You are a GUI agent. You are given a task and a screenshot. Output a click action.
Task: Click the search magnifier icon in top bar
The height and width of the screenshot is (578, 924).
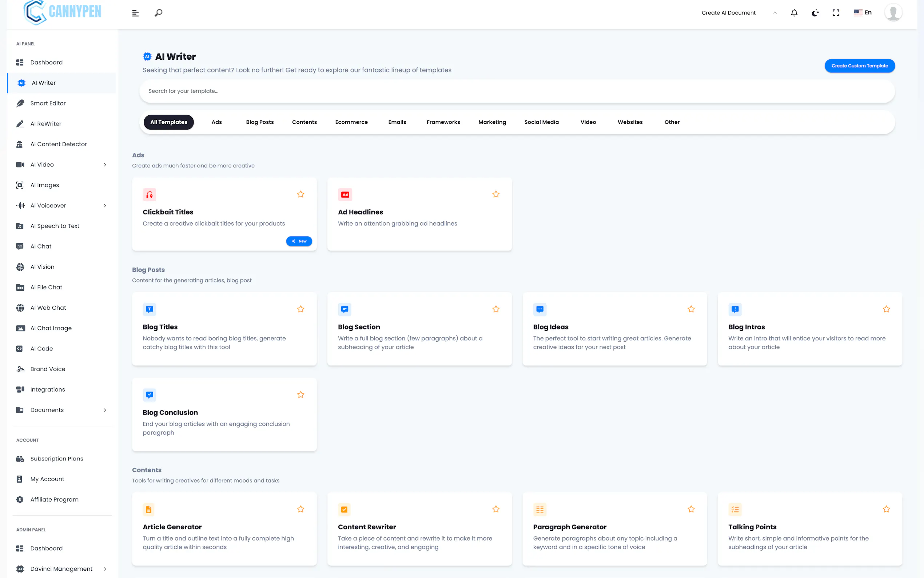158,13
